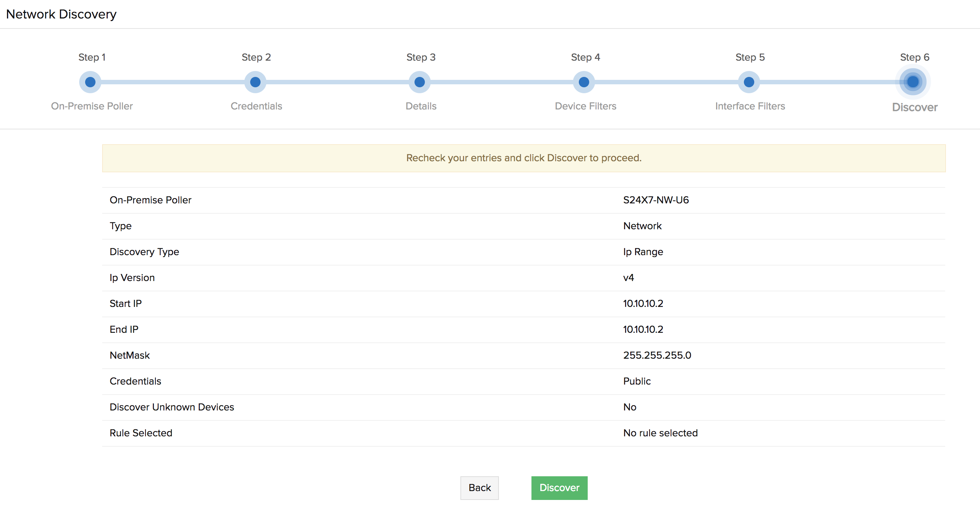Select the Step 3 Details indicator
Image resolution: width=980 pixels, height=531 pixels.
click(x=420, y=82)
